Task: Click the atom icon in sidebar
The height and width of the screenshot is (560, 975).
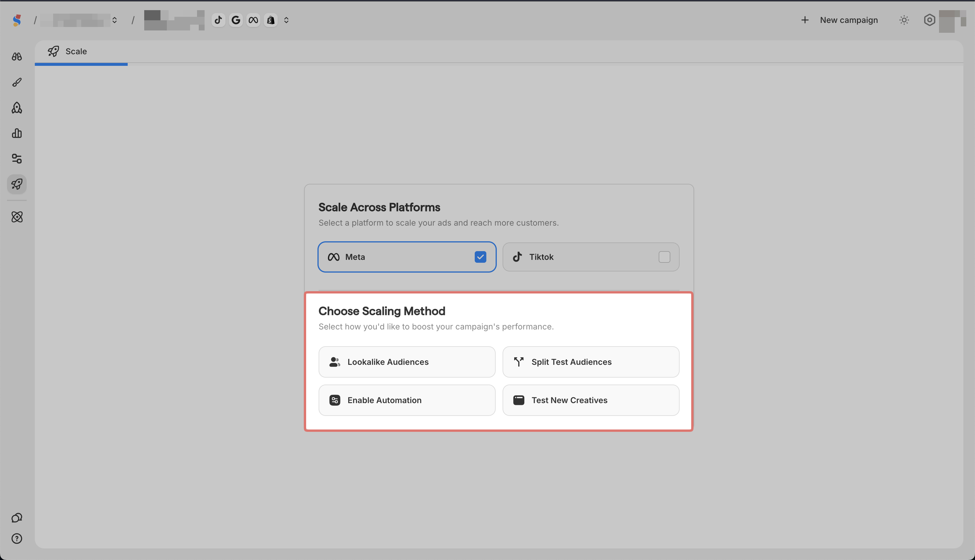Action: 17,217
